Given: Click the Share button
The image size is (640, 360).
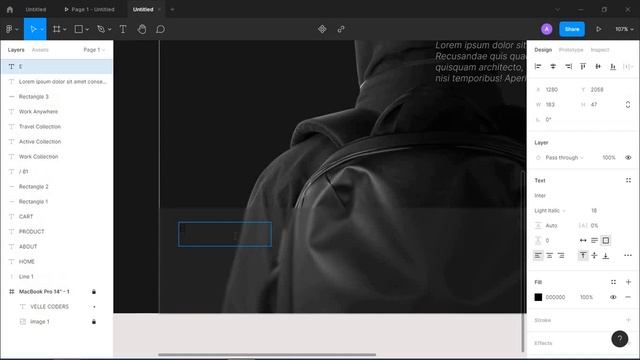Looking at the screenshot, I should (572, 29).
